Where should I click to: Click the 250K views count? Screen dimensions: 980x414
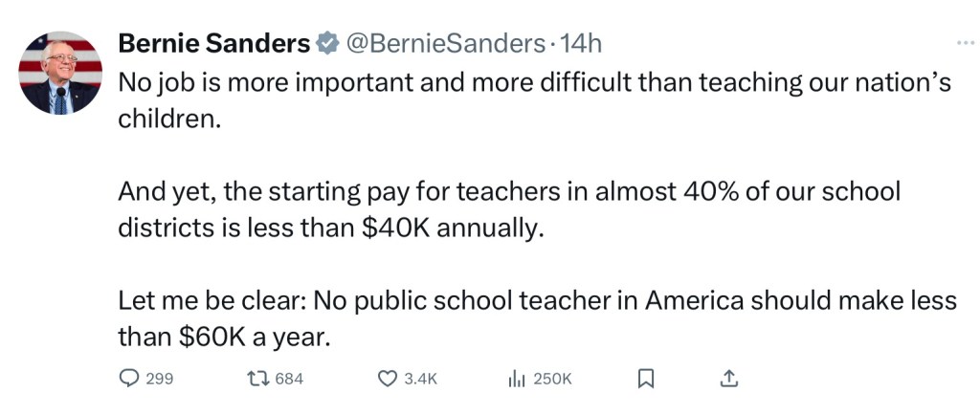(x=551, y=379)
